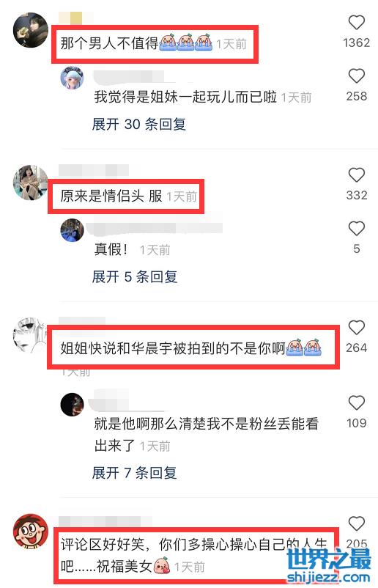The height and width of the screenshot is (588, 378).
Task: Open the '真假!' replier's dark blue avatar
Action: (x=72, y=230)
